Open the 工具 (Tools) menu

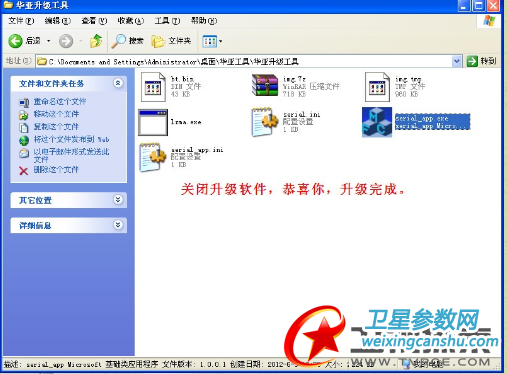point(167,21)
